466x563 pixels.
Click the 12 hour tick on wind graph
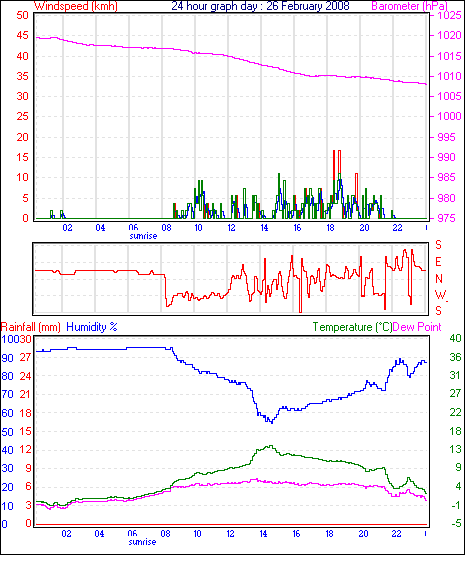pyautogui.click(x=231, y=228)
